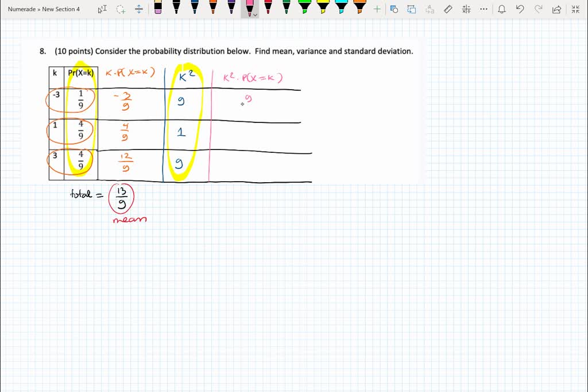Switch to the blue pen

pyautogui.click(x=195, y=9)
